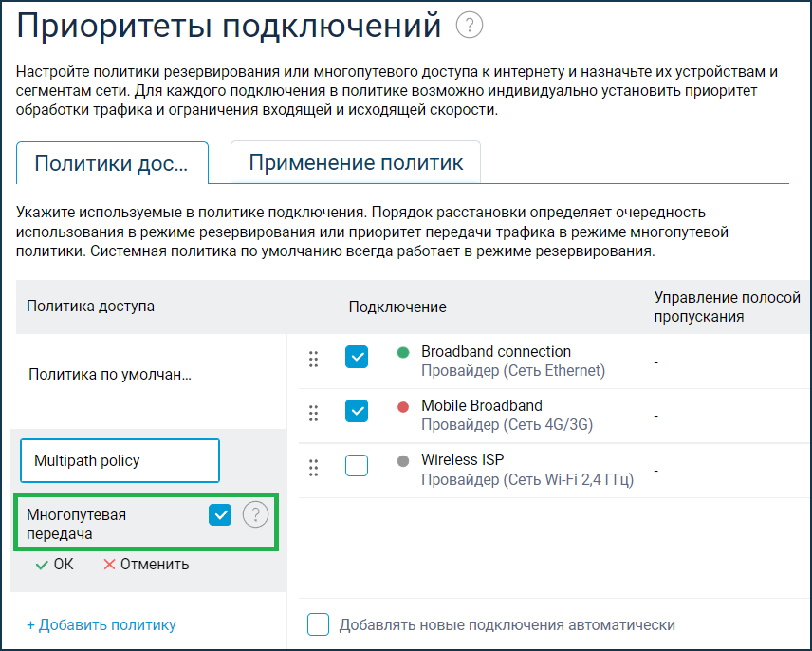Image resolution: width=812 pixels, height=651 pixels.
Task: Select Политика по умолчанию in policy list
Action: (110, 375)
